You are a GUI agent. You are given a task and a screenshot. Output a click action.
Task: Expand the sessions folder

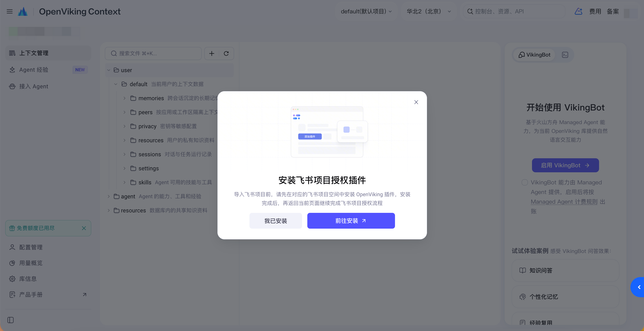pos(125,154)
